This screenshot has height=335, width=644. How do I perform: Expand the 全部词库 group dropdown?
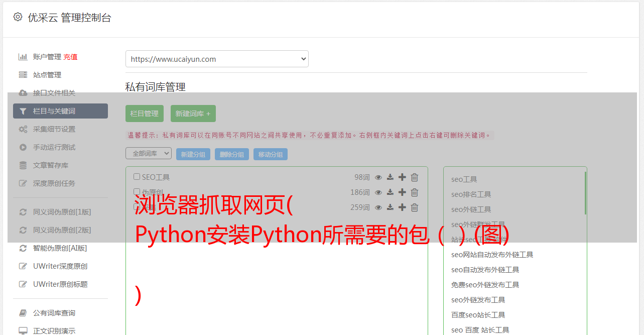pyautogui.click(x=149, y=153)
